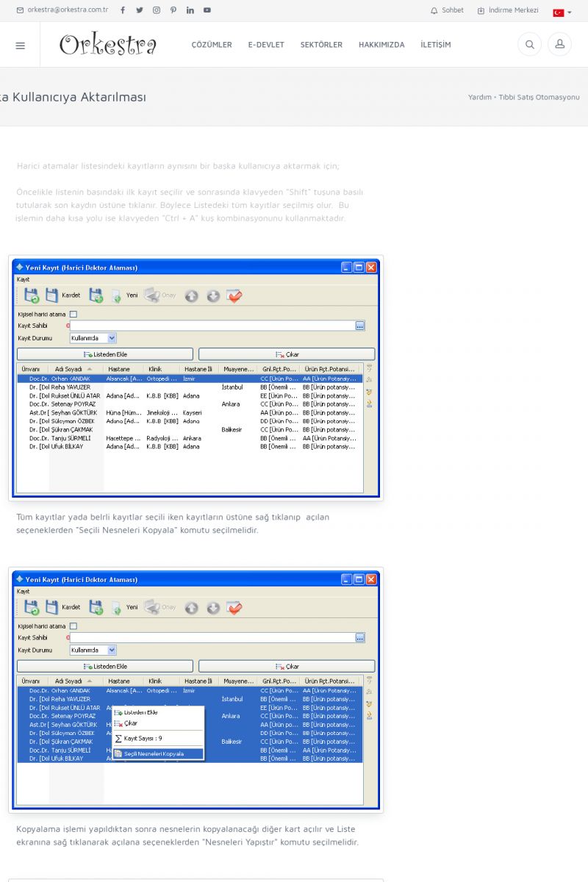Image resolution: width=588 pixels, height=882 pixels.
Task: Open the ÇÖZÜMLER menu
Action: tap(212, 45)
